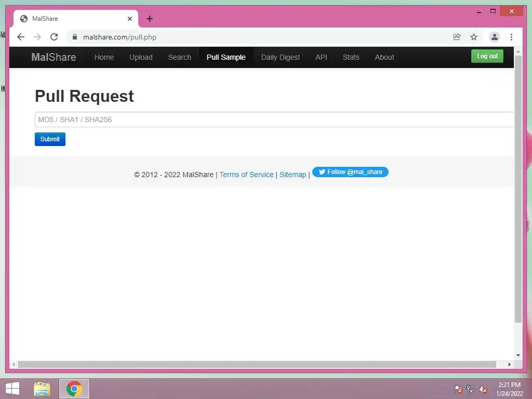Click the horizontal scrollbar left arrow
532x399 pixels.
tap(14, 364)
